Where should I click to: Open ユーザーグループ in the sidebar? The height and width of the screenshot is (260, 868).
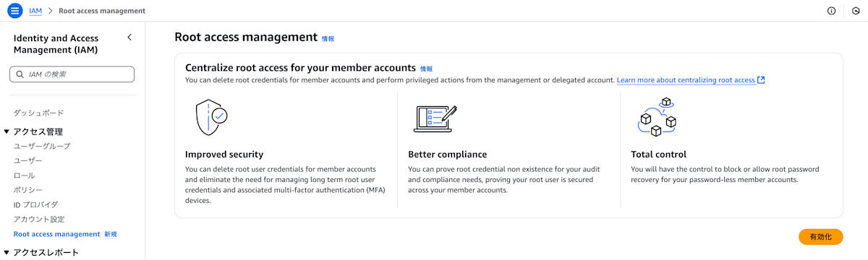42,146
